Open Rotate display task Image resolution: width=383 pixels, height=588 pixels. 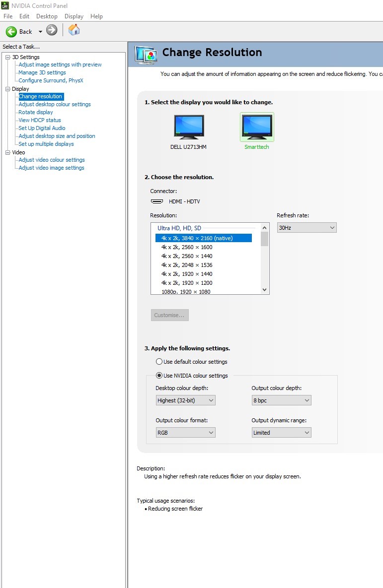pyautogui.click(x=36, y=112)
